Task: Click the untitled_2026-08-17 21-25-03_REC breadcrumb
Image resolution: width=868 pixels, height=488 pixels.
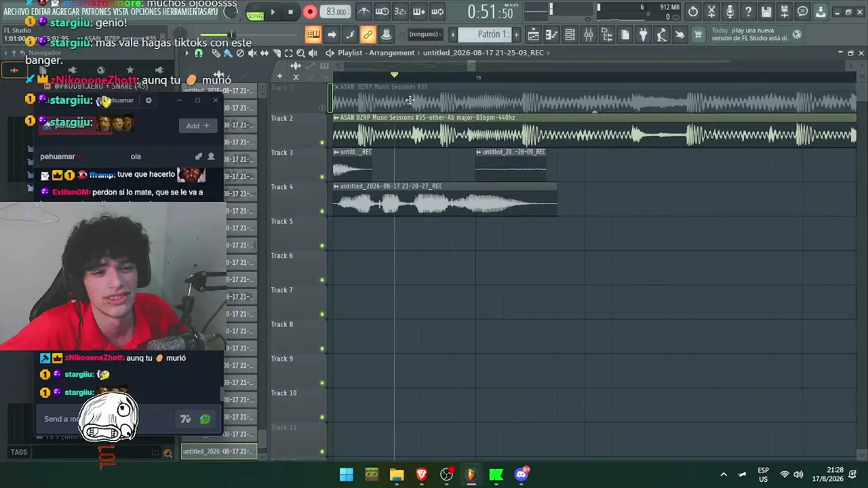Action: click(x=483, y=53)
